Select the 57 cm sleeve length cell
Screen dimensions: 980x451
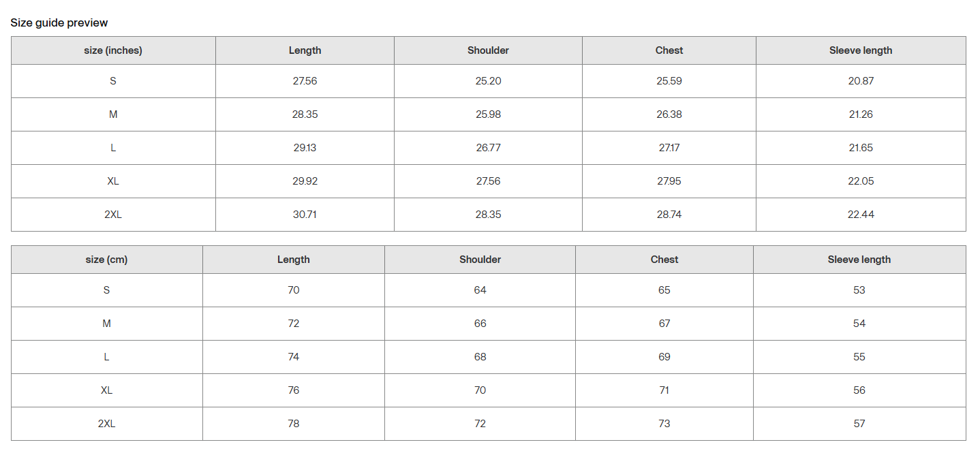coord(859,424)
